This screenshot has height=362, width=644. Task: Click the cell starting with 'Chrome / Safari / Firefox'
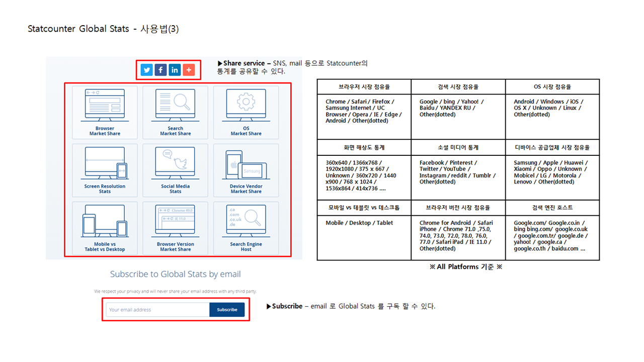(364, 117)
